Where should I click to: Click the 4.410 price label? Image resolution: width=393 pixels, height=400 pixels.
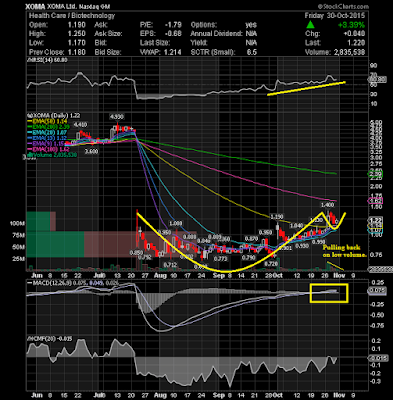click(x=80, y=125)
